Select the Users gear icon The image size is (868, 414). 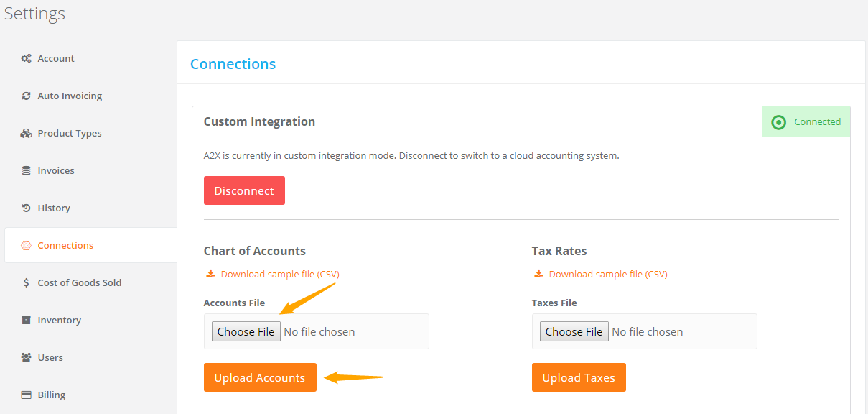point(26,357)
